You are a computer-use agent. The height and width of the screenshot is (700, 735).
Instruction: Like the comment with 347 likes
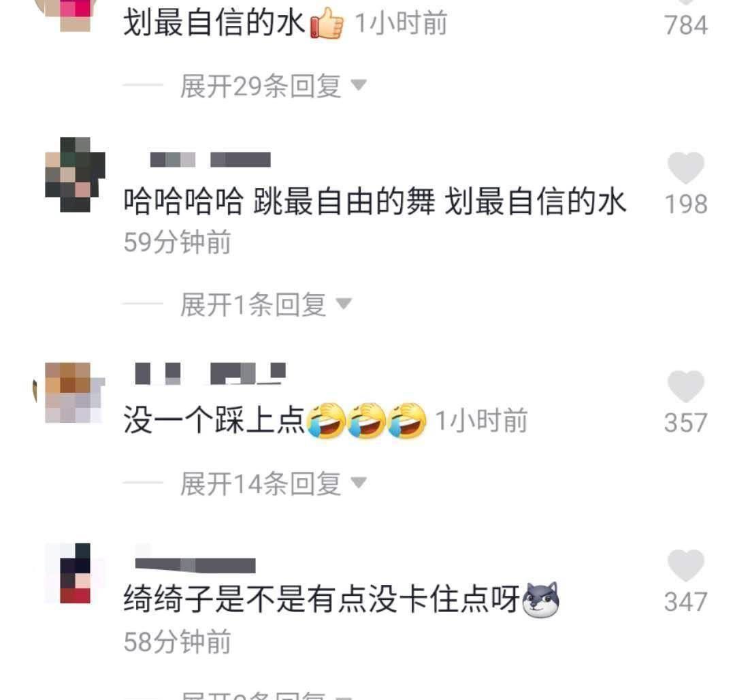pos(686,566)
